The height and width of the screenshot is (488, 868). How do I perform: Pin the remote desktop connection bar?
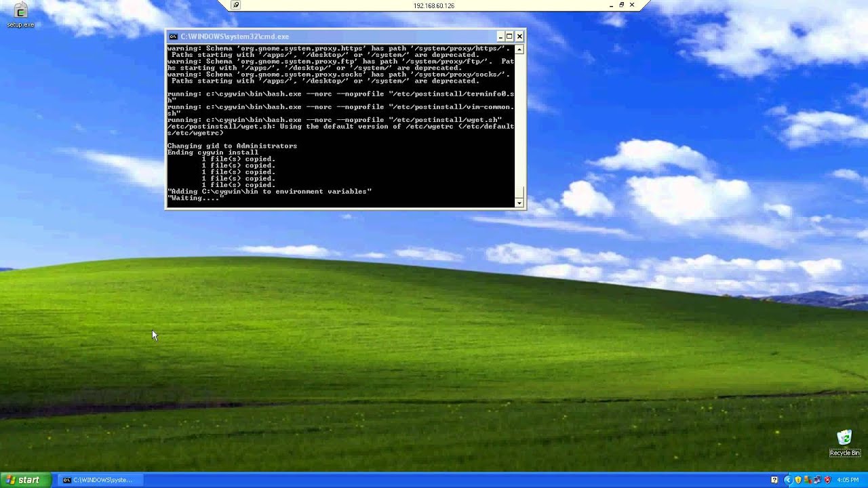pos(236,5)
